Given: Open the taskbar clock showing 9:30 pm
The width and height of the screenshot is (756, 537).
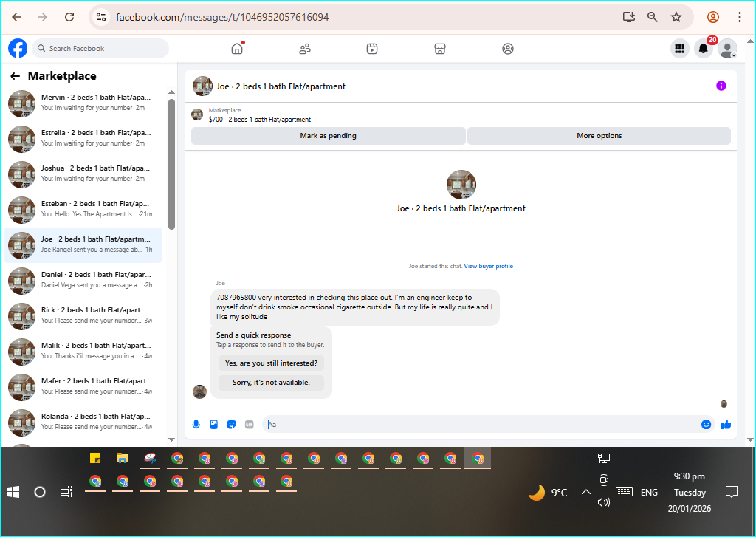Looking at the screenshot, I should click(690, 493).
